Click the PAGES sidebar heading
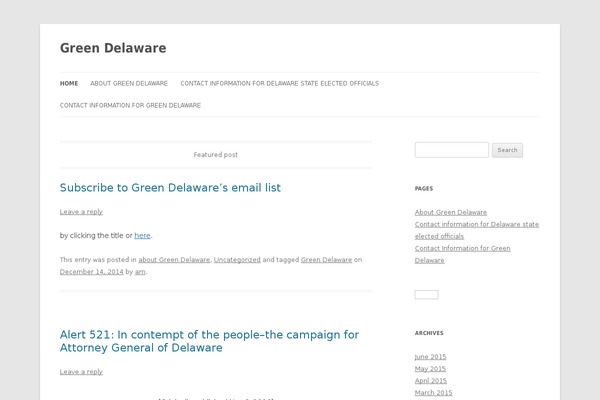Screen dimensions: 600x400 (424, 188)
